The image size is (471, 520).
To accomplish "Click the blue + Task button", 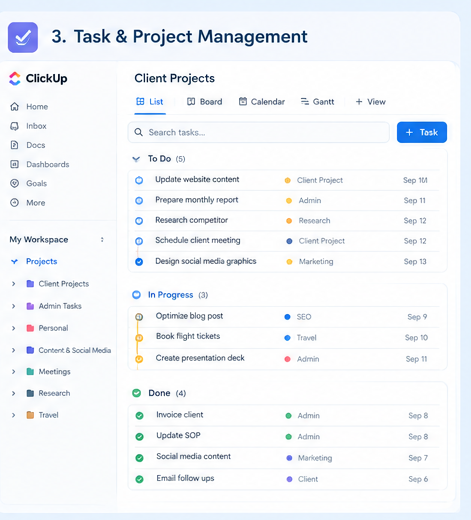I will point(422,132).
